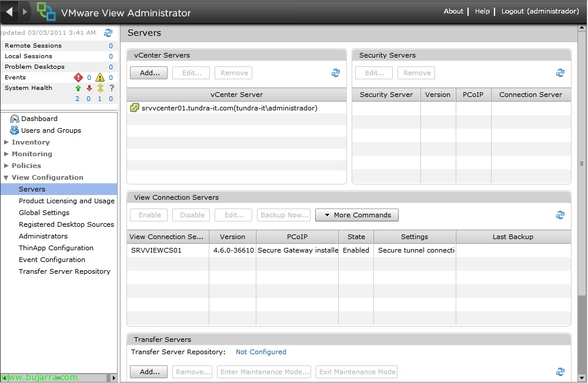Refresh the Security Servers panel

tap(560, 73)
